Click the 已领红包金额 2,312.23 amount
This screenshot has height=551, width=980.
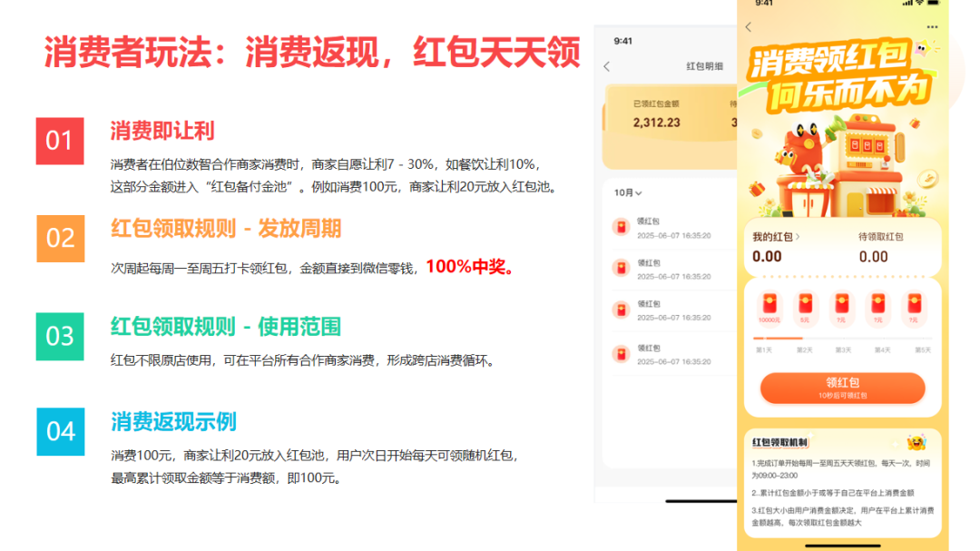coord(656,123)
